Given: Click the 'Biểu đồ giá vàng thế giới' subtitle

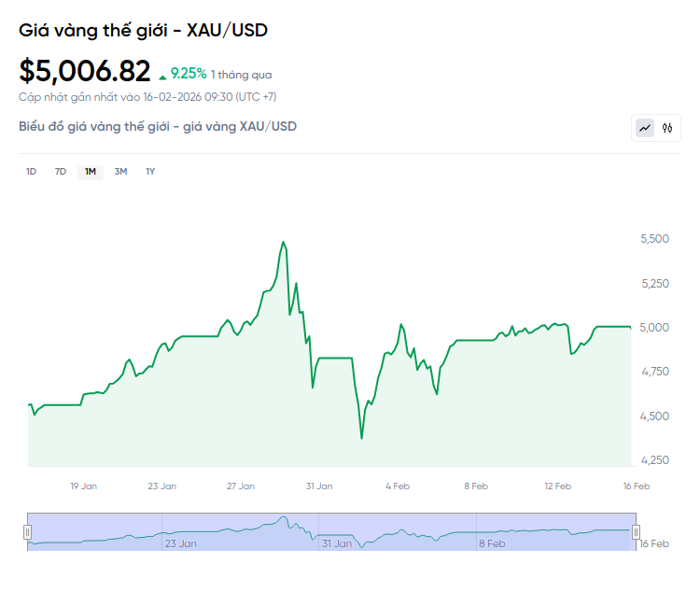Looking at the screenshot, I should (x=158, y=126).
